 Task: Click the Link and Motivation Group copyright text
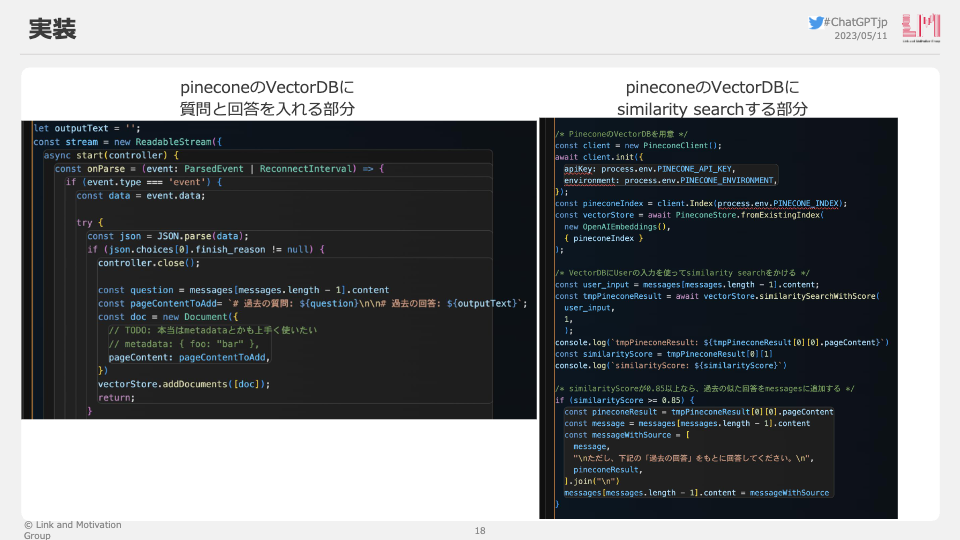click(x=73, y=529)
